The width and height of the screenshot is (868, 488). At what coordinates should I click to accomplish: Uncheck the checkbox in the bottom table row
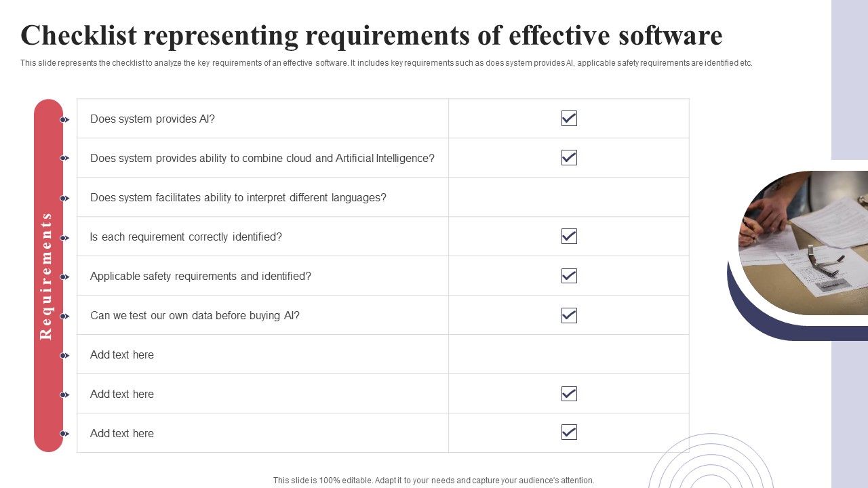pos(569,432)
